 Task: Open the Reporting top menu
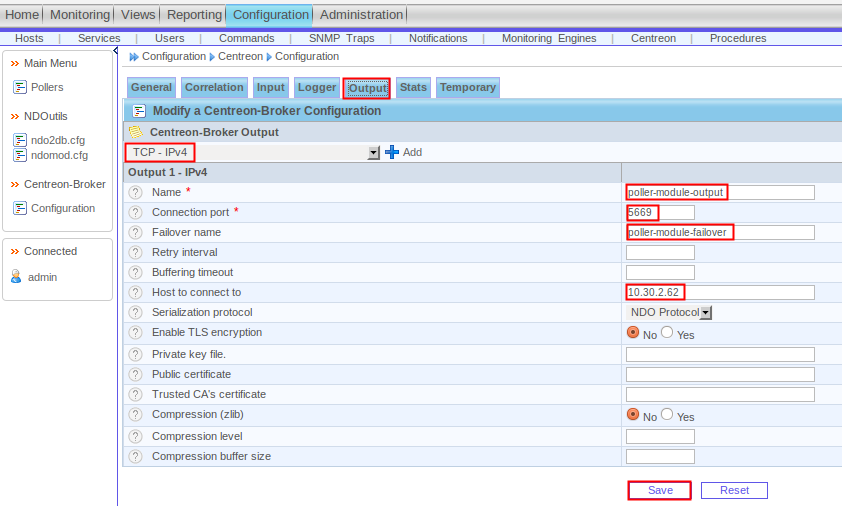click(194, 15)
